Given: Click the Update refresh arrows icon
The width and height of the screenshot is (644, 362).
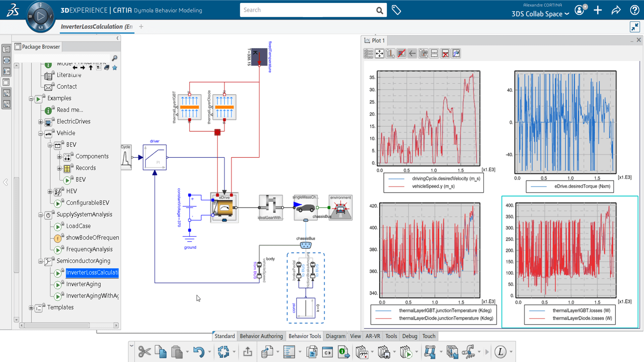Looking at the screenshot, I should [x=223, y=352].
